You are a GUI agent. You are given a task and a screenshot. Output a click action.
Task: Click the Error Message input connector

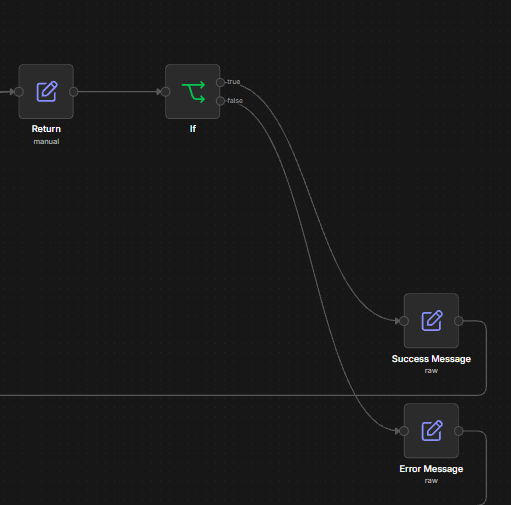[404, 431]
